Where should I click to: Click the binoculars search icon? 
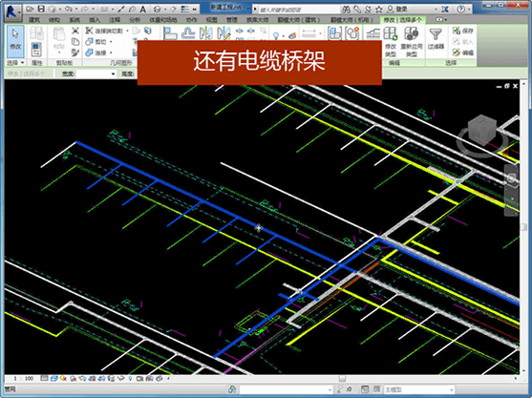click(x=346, y=10)
